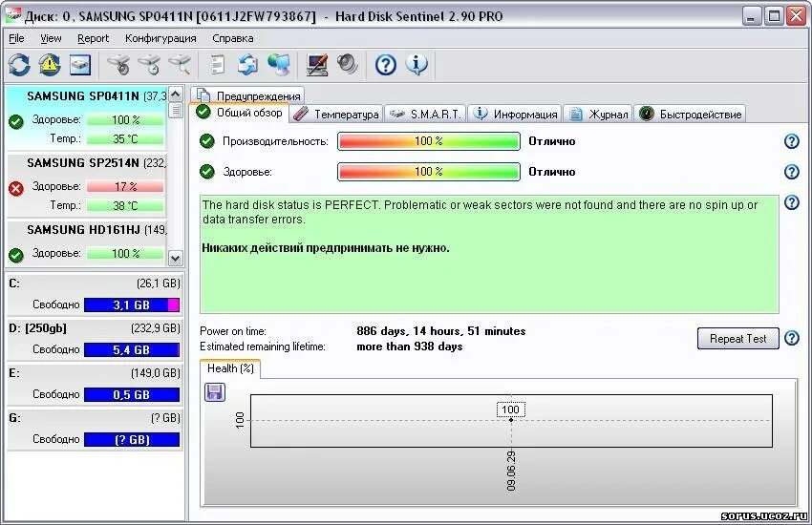Click the Repeat Test button
The image size is (812, 525).
(x=737, y=338)
